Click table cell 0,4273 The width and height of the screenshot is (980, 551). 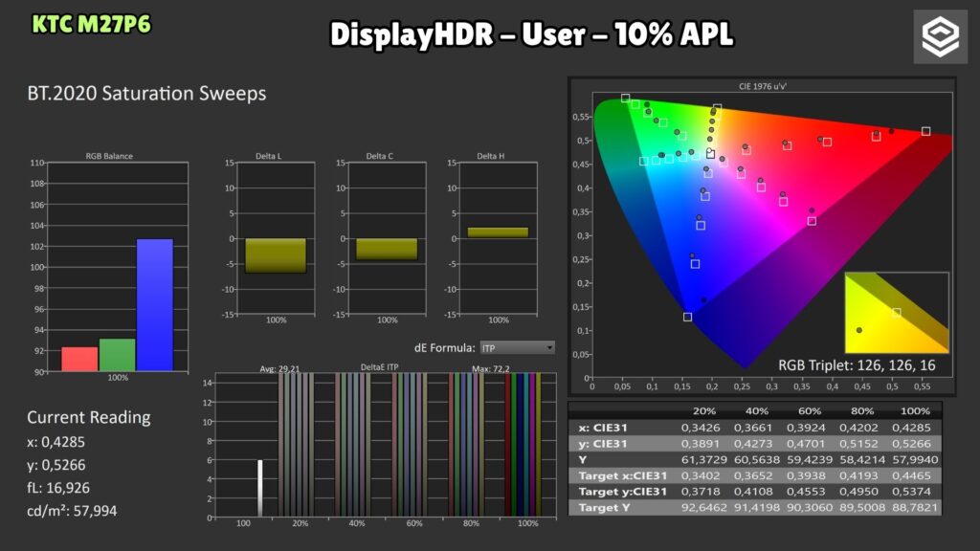tap(753, 444)
